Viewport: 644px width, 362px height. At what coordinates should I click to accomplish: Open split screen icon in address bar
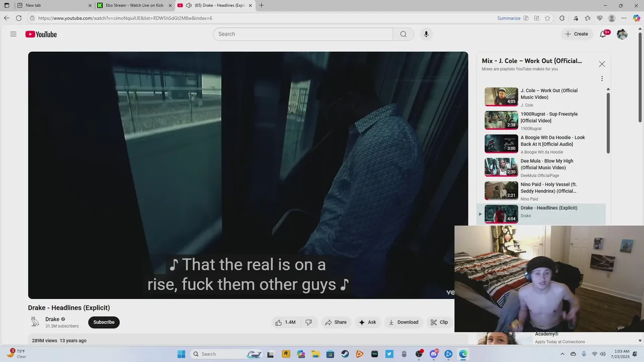click(537, 18)
